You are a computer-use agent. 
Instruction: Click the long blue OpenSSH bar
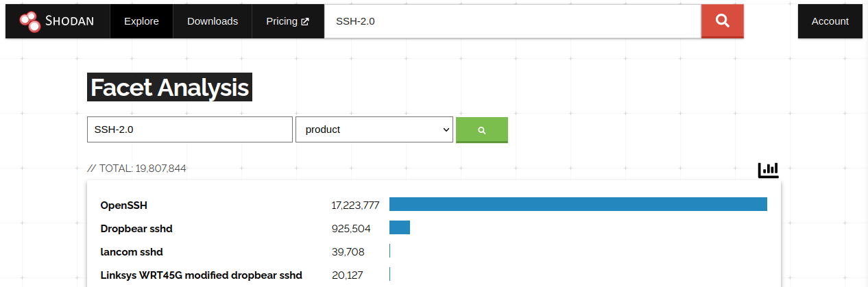point(577,204)
